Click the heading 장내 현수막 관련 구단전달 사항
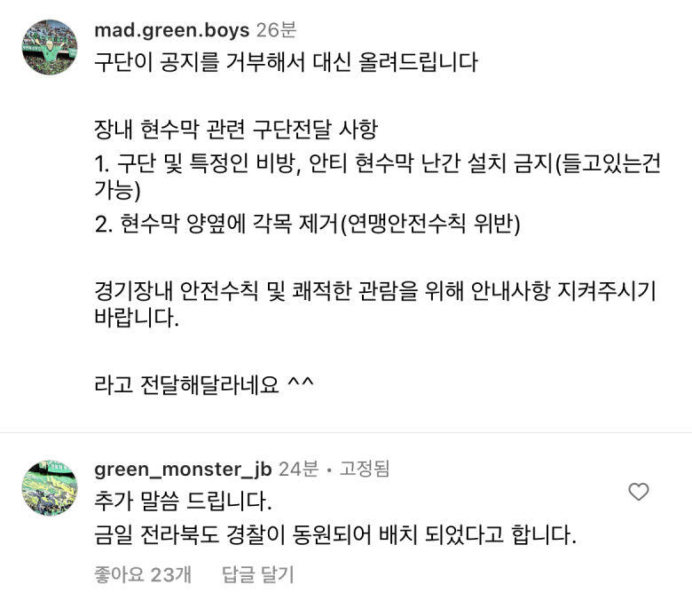Viewport: 692px width, 616px height. tap(236, 130)
